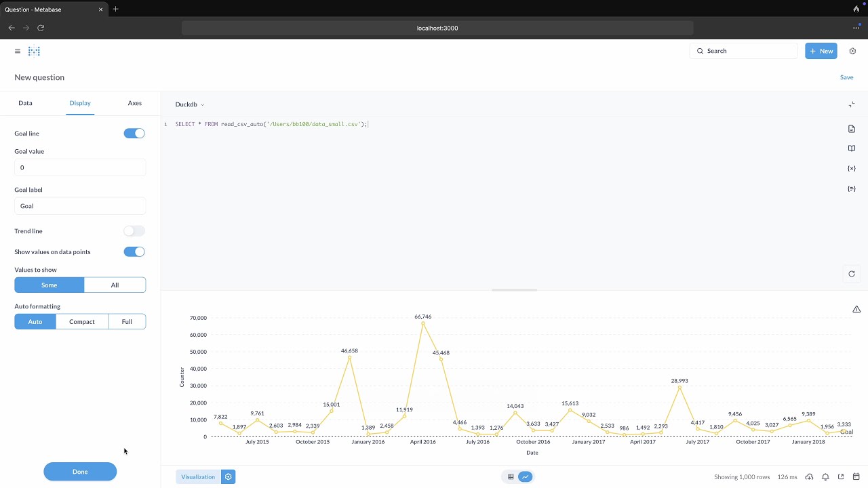This screenshot has width=868, height=488.
Task: Select All for values to show
Action: coord(115,285)
